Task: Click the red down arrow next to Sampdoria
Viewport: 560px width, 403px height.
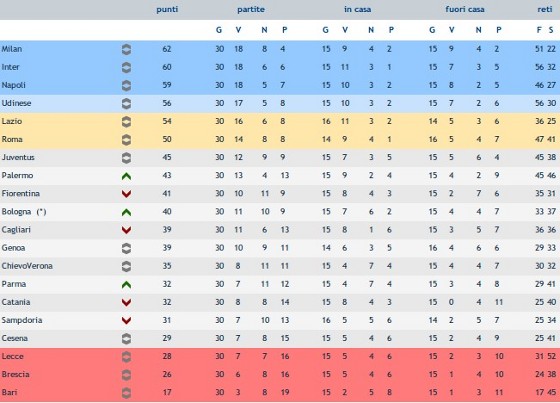Action: pyautogui.click(x=126, y=320)
